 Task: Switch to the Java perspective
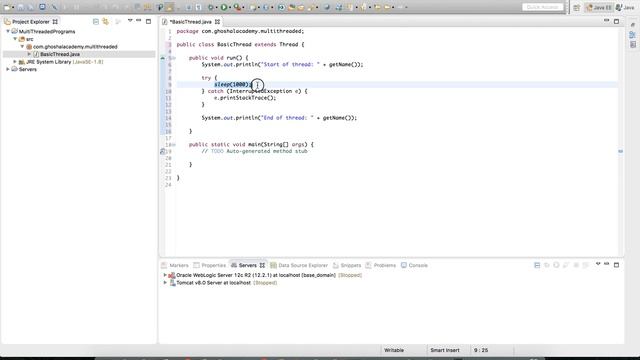pyautogui.click(x=625, y=7)
